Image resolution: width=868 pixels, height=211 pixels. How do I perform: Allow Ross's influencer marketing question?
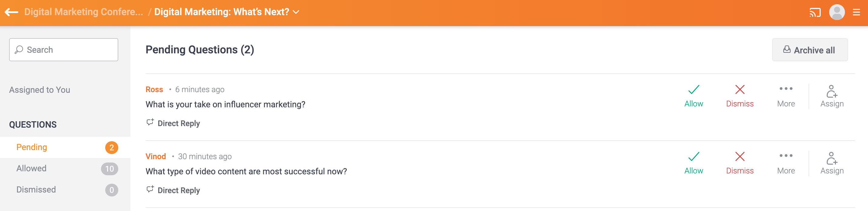(x=693, y=96)
